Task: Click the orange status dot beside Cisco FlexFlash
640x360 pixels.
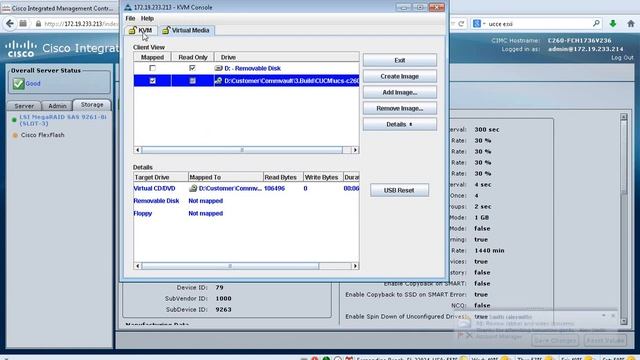Action: point(15,135)
